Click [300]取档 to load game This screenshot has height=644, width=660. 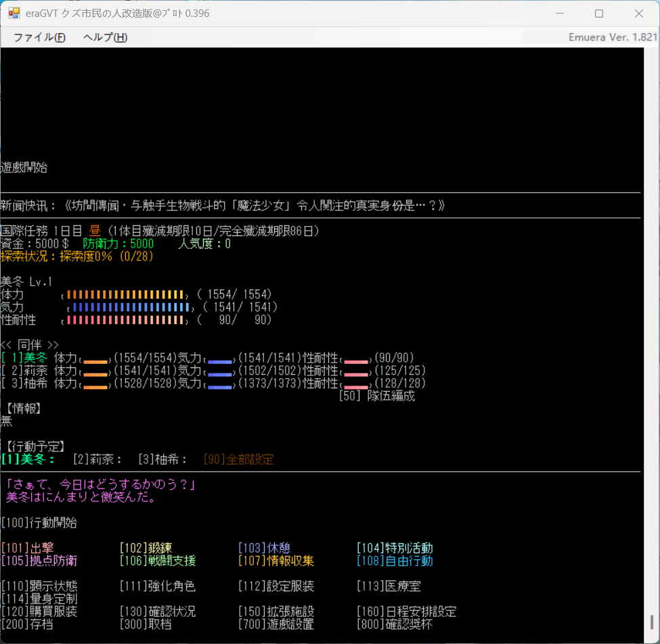click(146, 624)
